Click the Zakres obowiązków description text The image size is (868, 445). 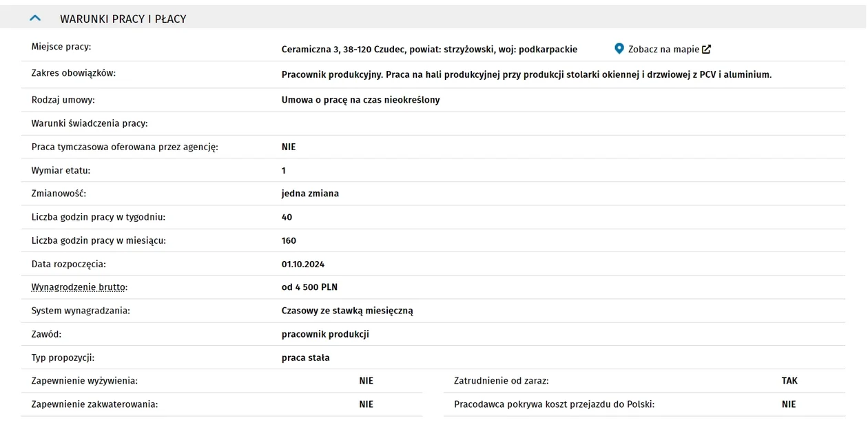[526, 74]
